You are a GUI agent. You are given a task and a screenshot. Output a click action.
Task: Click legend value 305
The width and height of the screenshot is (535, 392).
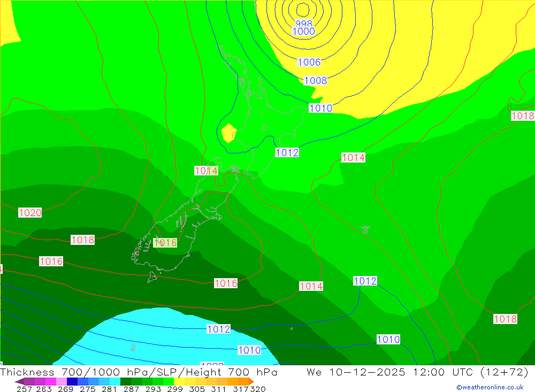coord(197,389)
